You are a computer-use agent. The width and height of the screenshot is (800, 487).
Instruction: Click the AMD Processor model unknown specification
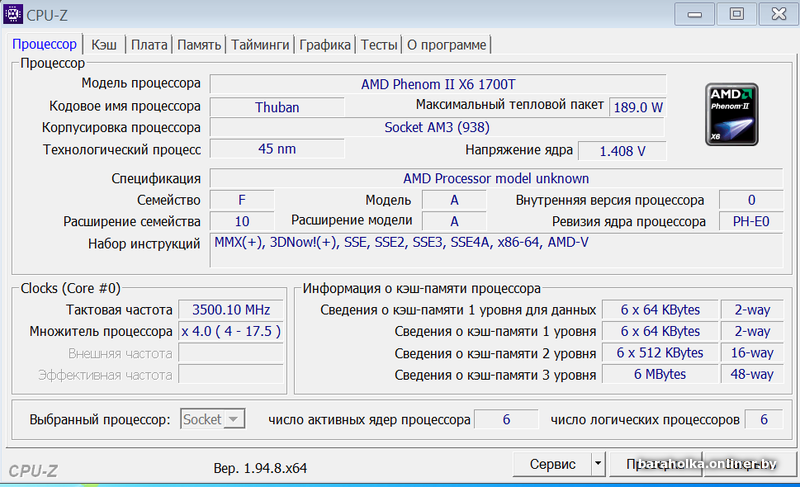click(x=496, y=178)
